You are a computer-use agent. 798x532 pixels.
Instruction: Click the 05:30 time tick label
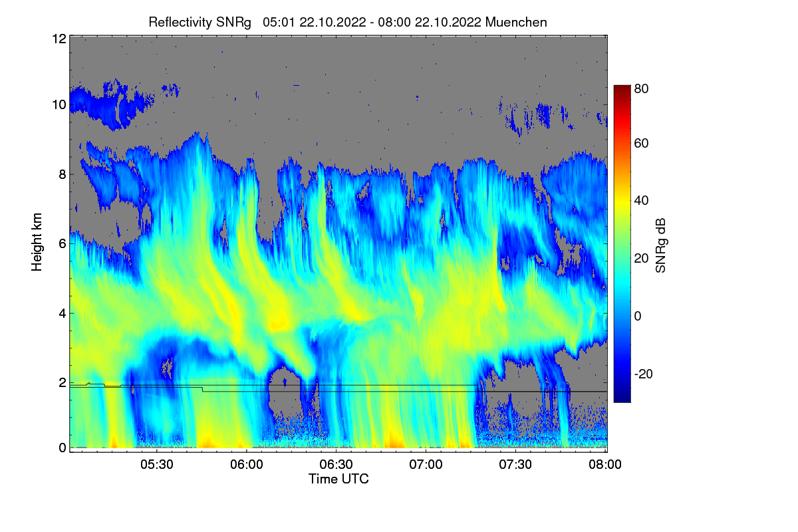coord(157,465)
